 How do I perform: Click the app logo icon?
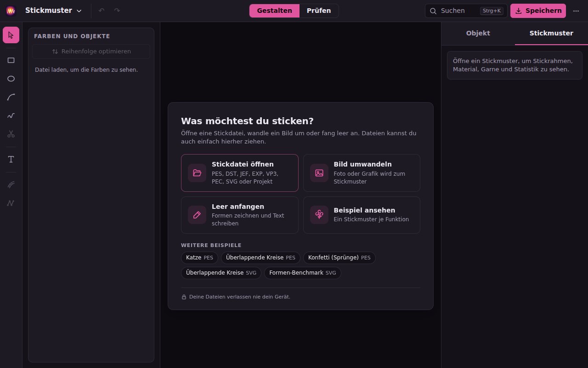(x=11, y=11)
